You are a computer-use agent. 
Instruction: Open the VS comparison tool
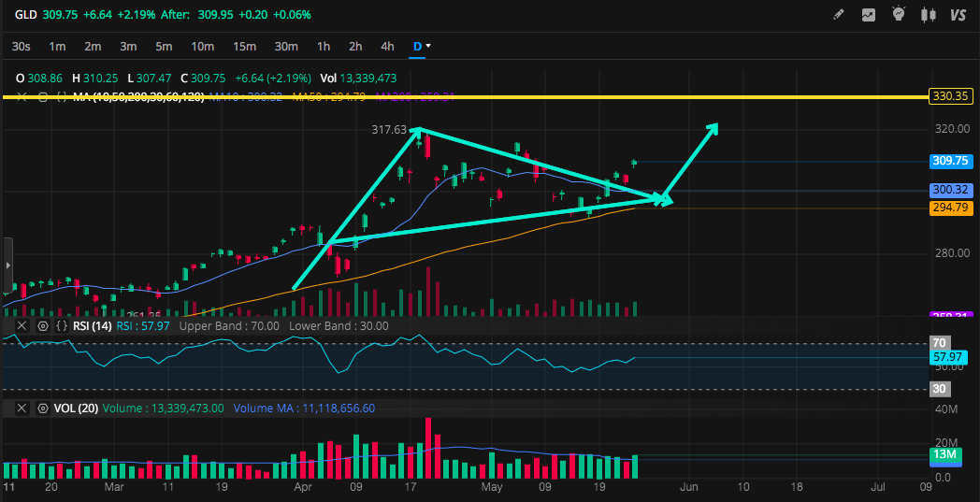[958, 15]
